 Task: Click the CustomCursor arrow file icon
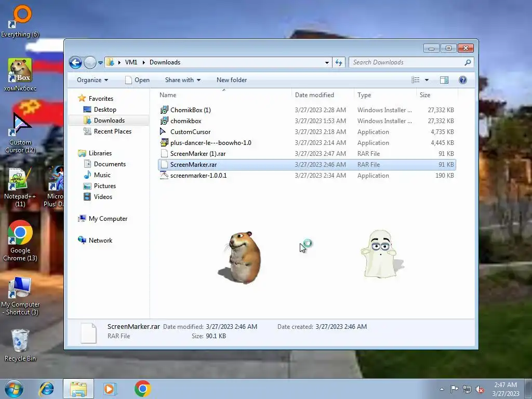[x=164, y=131]
